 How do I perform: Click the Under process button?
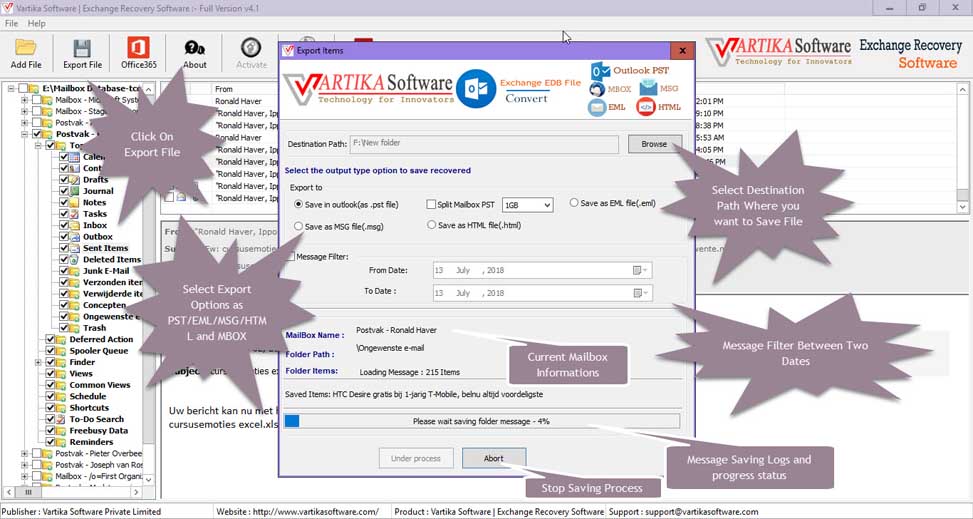416,459
